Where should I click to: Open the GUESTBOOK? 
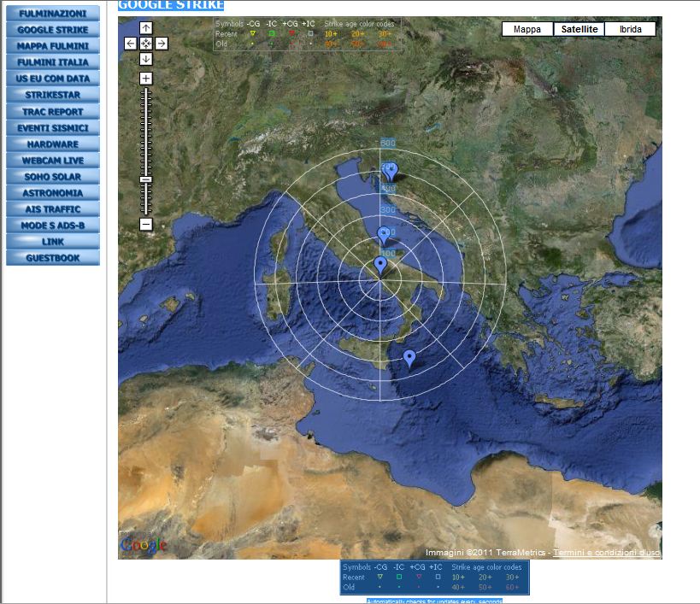(53, 258)
